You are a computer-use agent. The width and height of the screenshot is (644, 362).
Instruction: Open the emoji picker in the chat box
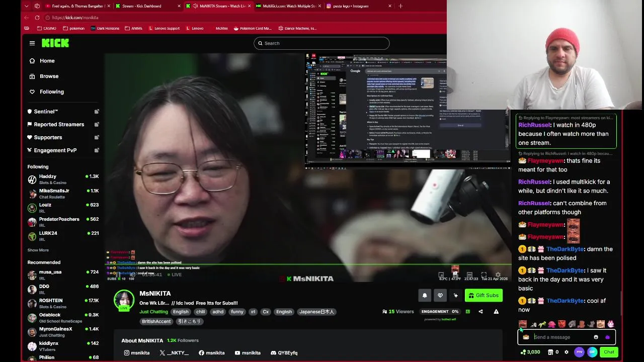tap(596, 337)
